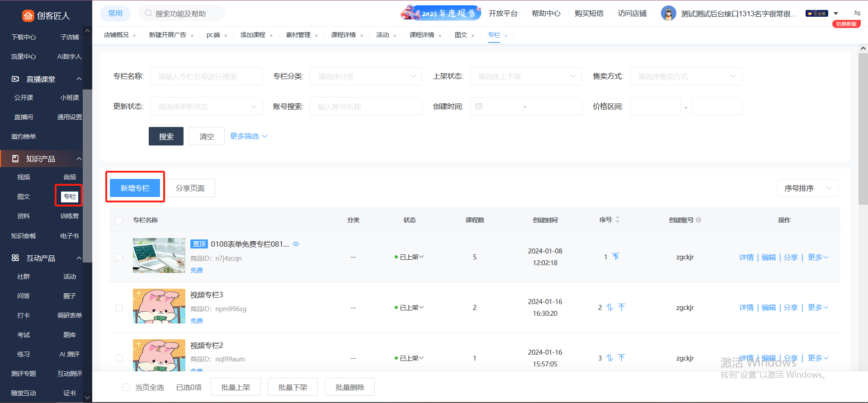Expand 更多筛选 filter options
Screen dimensions: 868x403
click(x=249, y=136)
